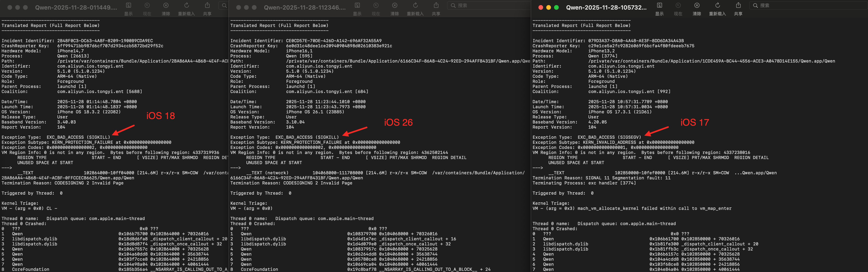Click 显示 icon in Qwen-112346 window
868x272 pixels.
tap(357, 5)
